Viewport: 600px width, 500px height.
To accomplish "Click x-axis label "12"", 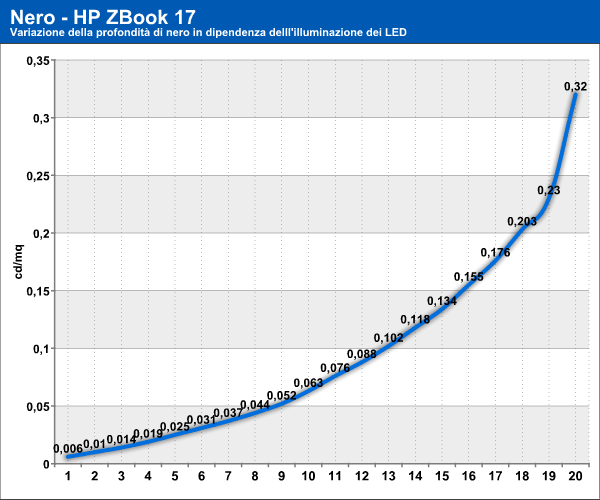I will tap(362, 476).
